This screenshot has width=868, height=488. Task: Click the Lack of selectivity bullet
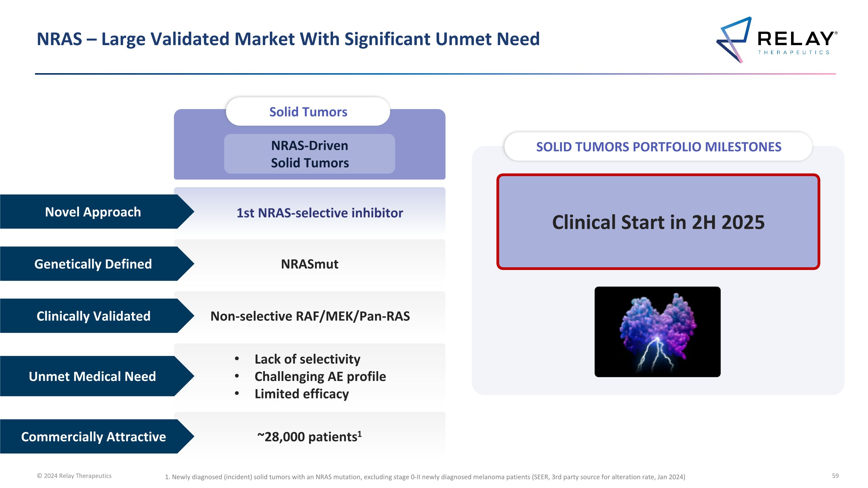[x=307, y=359]
